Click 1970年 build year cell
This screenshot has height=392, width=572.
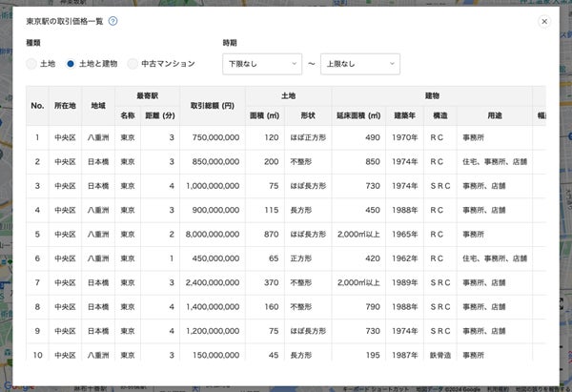405,137
